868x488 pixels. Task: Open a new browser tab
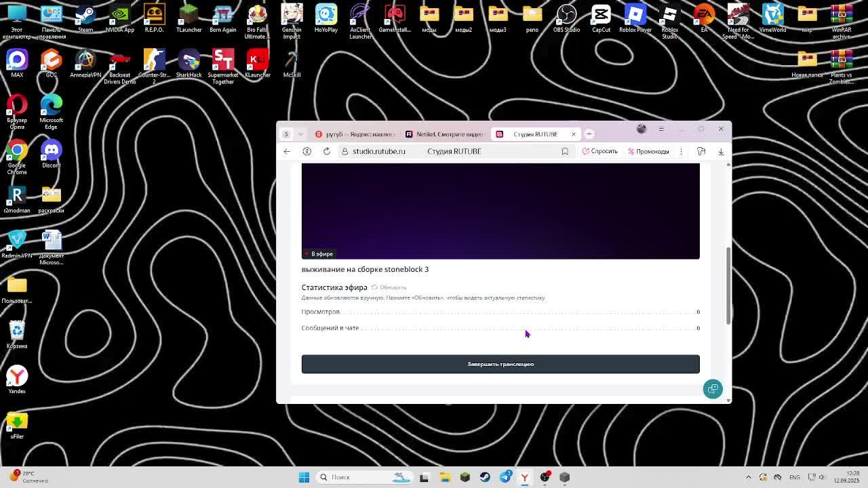pyautogui.click(x=589, y=134)
